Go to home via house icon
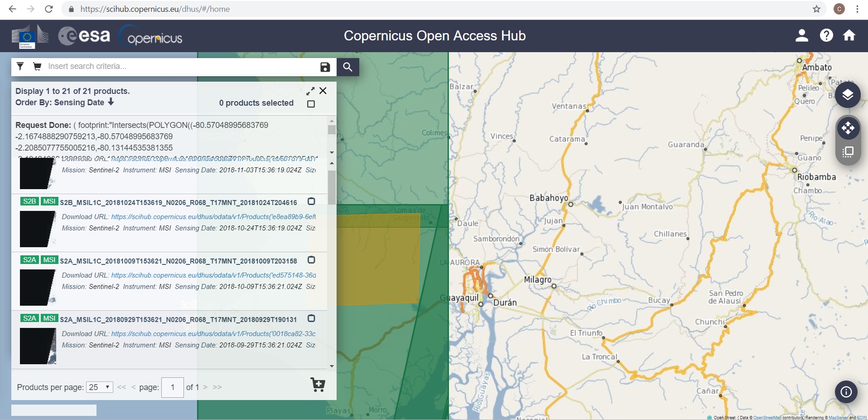 pyautogui.click(x=849, y=35)
